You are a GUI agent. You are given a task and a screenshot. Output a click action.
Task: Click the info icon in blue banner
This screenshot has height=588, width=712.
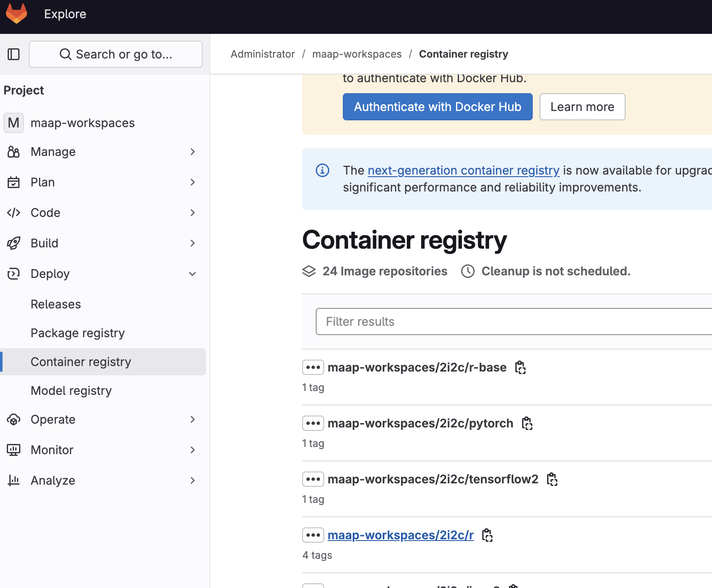point(323,170)
